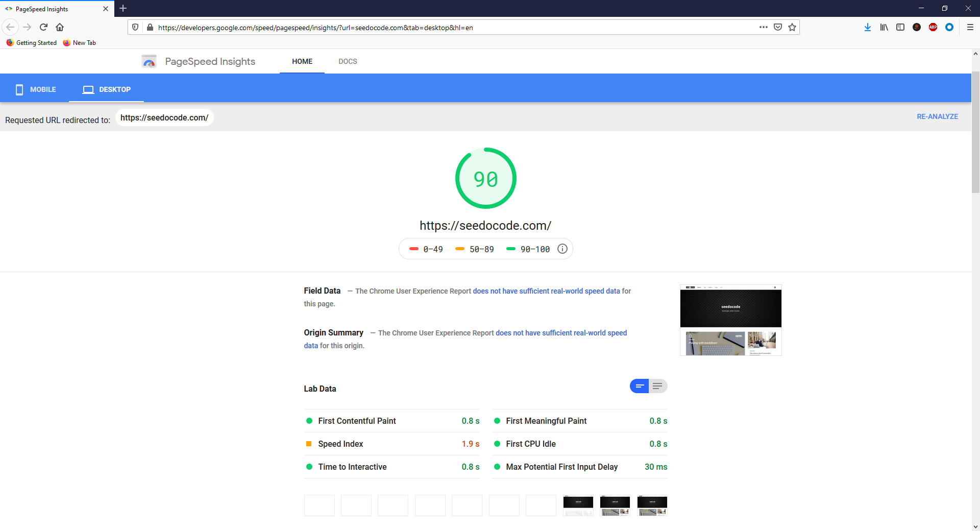Click the scrollbar down arrow
This screenshot has height=531, width=980.
point(975,526)
